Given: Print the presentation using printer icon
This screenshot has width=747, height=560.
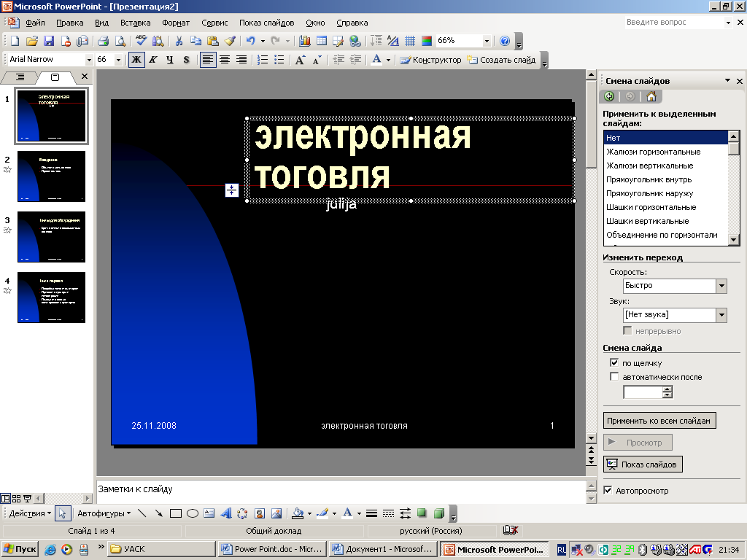Looking at the screenshot, I should click(x=103, y=41).
